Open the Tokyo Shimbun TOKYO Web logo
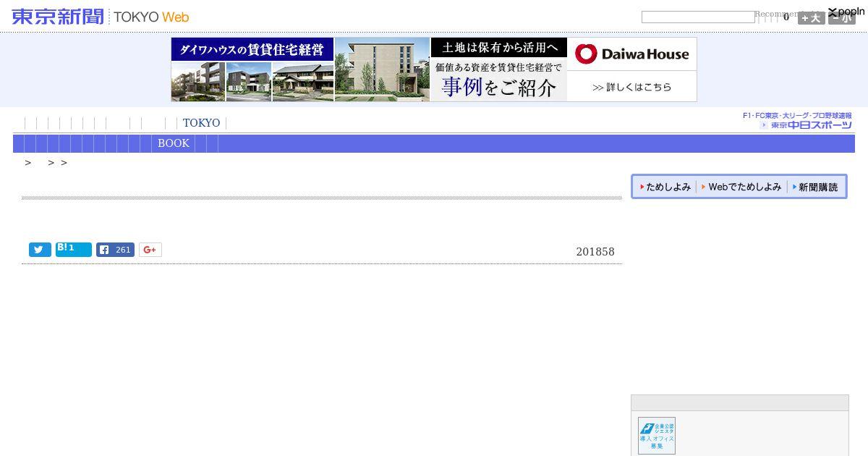The height and width of the screenshot is (456, 868). point(101,17)
